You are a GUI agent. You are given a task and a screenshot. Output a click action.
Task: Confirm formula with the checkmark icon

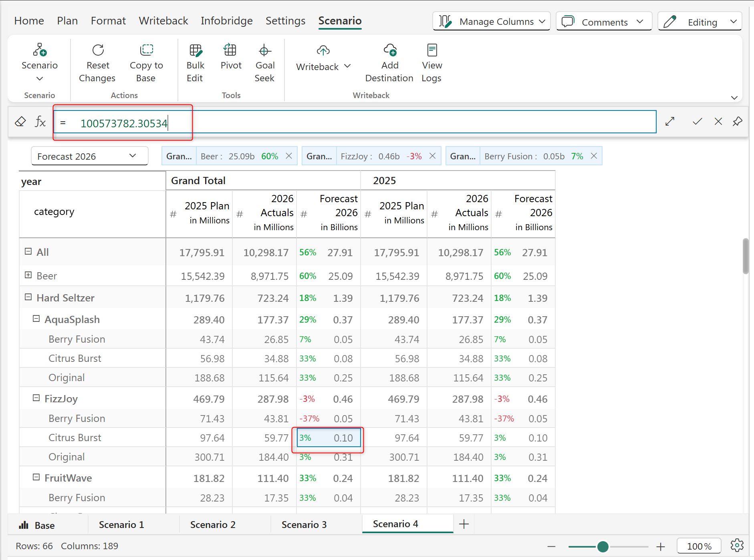697,122
